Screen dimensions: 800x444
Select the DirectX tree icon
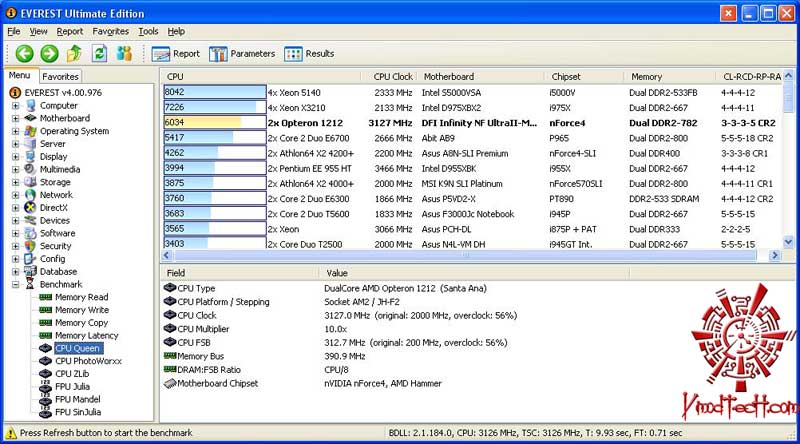coord(31,207)
